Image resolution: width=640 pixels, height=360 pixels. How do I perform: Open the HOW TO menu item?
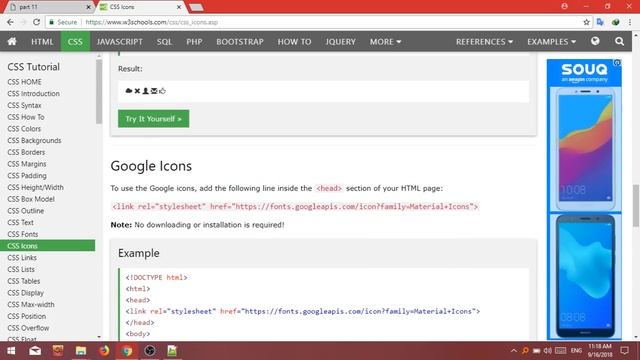tap(294, 42)
